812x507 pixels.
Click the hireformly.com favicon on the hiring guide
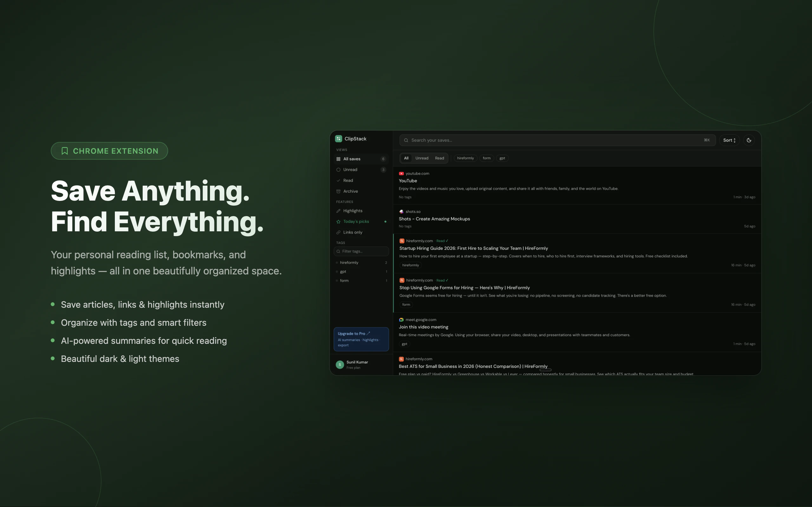402,241
